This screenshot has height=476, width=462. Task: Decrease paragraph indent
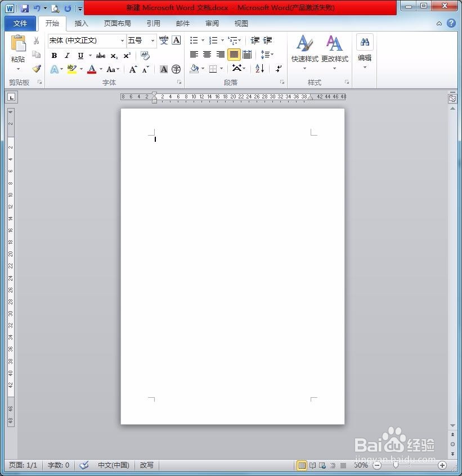tap(255, 40)
